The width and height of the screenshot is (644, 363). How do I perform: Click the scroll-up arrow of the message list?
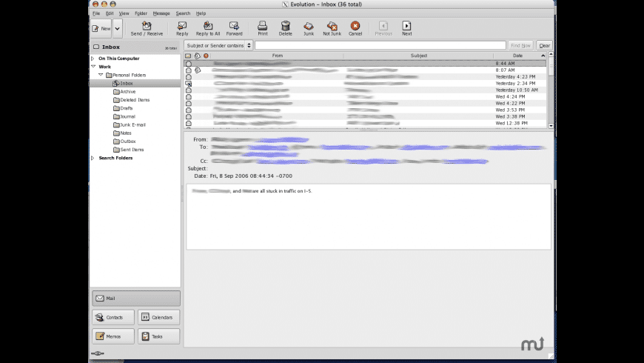[x=551, y=55]
